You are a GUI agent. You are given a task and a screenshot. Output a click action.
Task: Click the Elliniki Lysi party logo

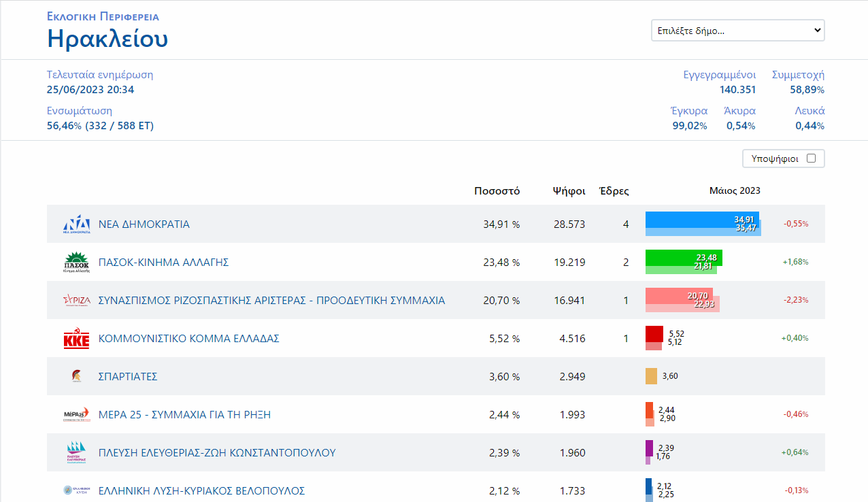click(x=76, y=490)
